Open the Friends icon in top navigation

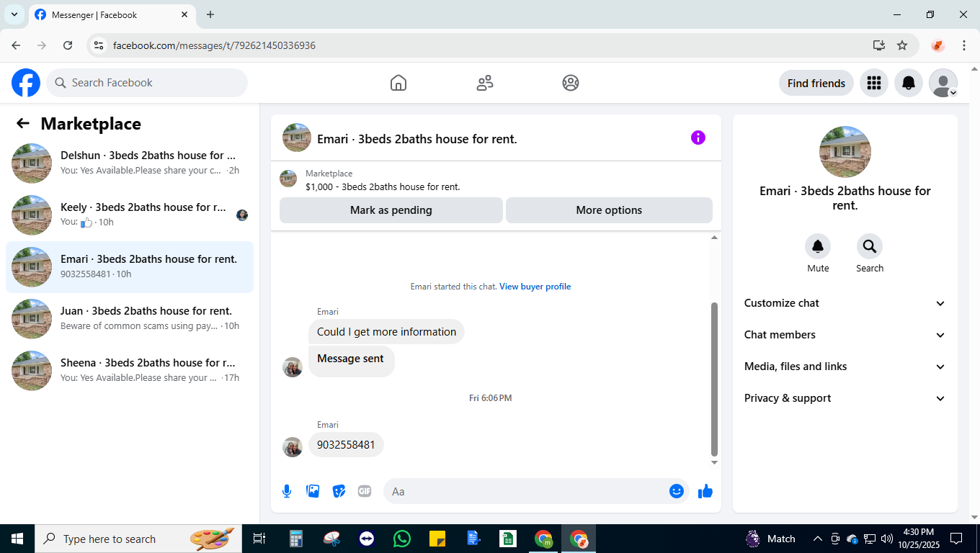pyautogui.click(x=485, y=83)
